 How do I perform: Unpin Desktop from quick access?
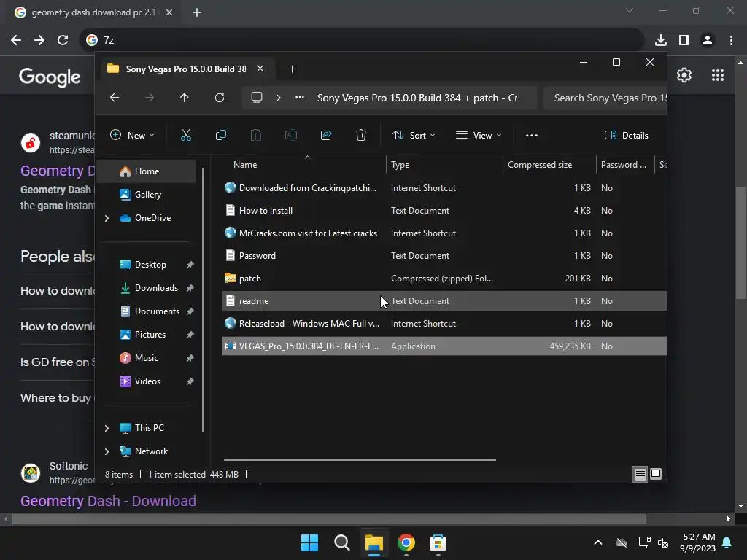(190, 265)
